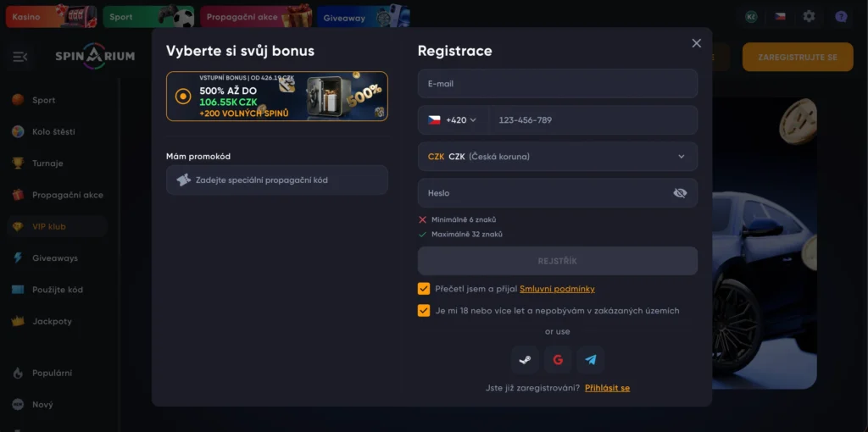Sign up with the Google icon
868x432 pixels.
tap(558, 360)
